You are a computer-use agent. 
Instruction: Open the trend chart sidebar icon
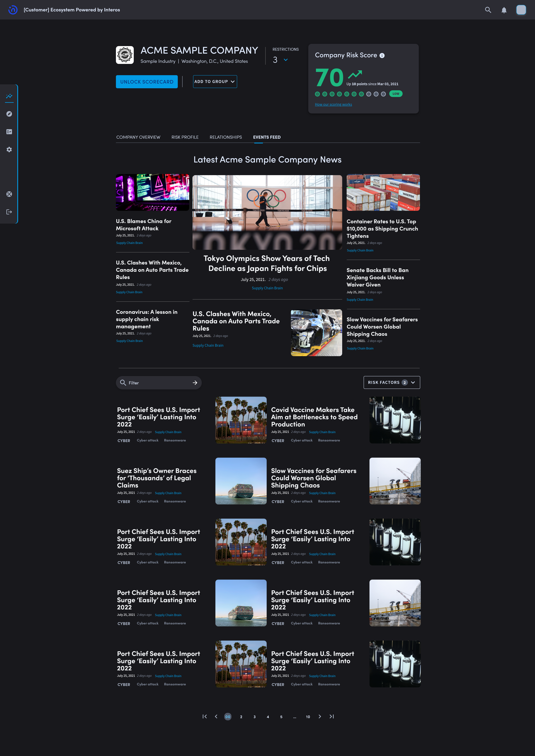pyautogui.click(x=9, y=96)
